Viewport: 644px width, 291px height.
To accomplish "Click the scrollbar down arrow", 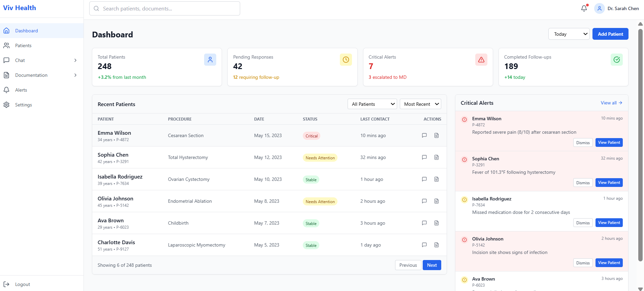I will [x=640, y=289].
